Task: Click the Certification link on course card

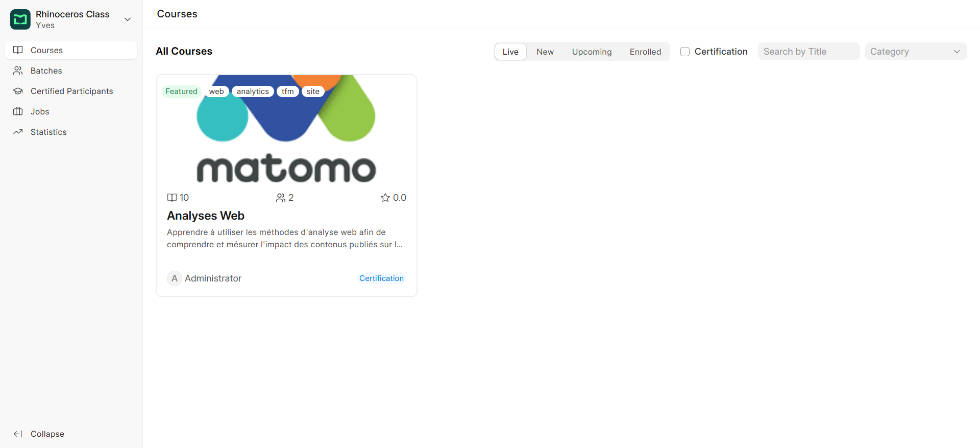Action: tap(381, 278)
